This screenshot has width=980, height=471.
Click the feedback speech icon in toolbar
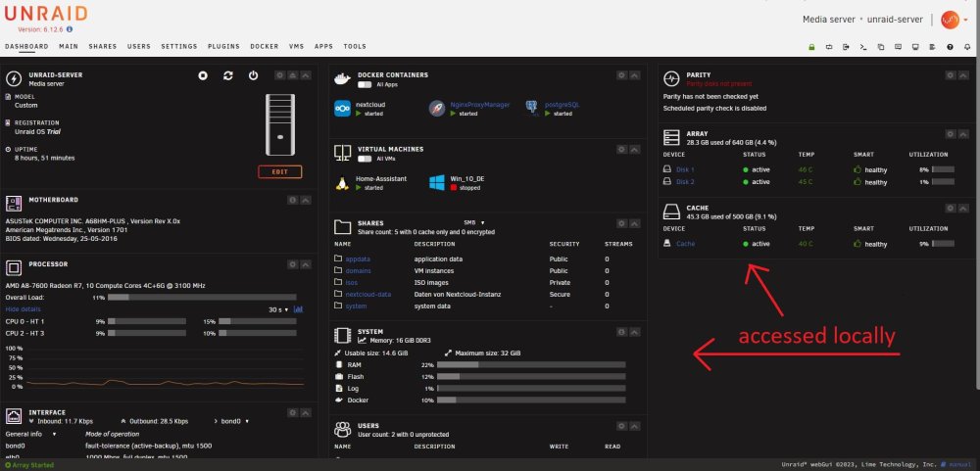[898, 47]
